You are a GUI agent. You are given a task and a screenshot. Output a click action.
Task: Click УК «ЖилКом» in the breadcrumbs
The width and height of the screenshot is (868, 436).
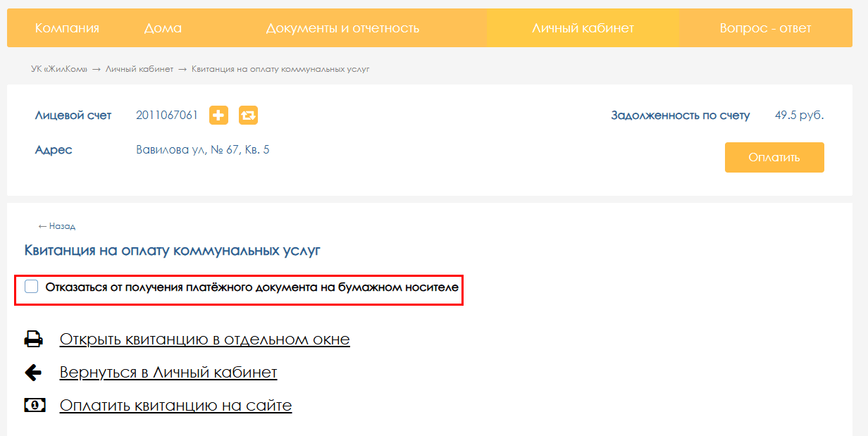point(59,69)
